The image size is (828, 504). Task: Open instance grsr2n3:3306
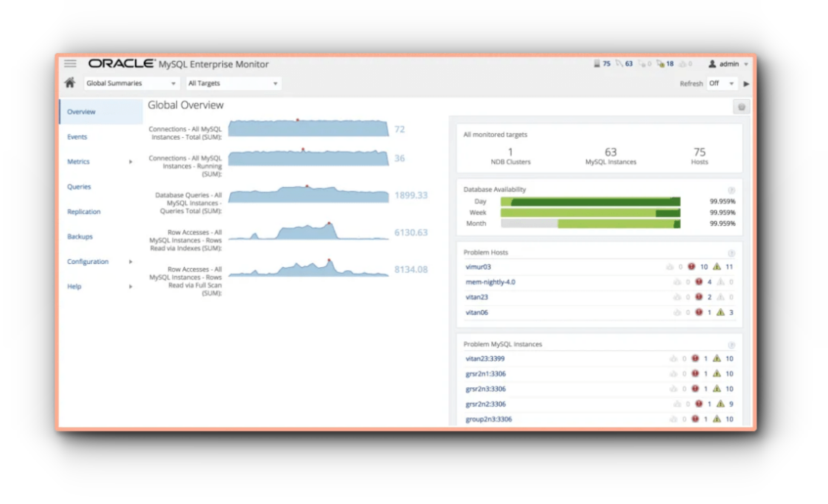[486, 389]
